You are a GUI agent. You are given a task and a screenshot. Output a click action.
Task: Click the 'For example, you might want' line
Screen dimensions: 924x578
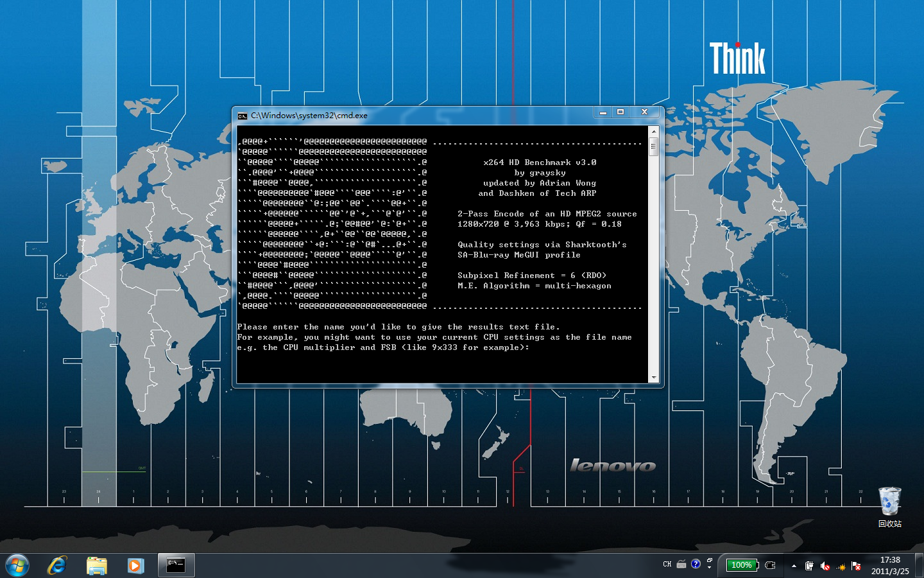pyautogui.click(x=434, y=337)
